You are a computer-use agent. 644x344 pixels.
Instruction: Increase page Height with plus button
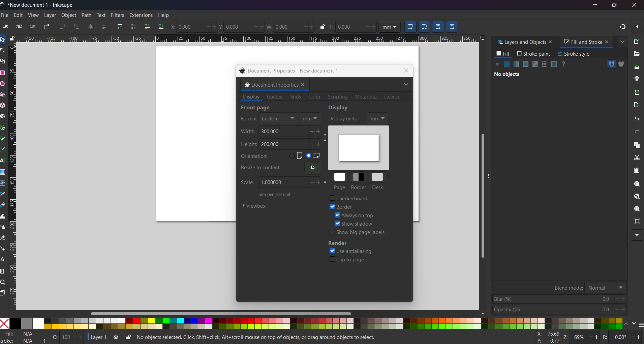click(x=318, y=144)
